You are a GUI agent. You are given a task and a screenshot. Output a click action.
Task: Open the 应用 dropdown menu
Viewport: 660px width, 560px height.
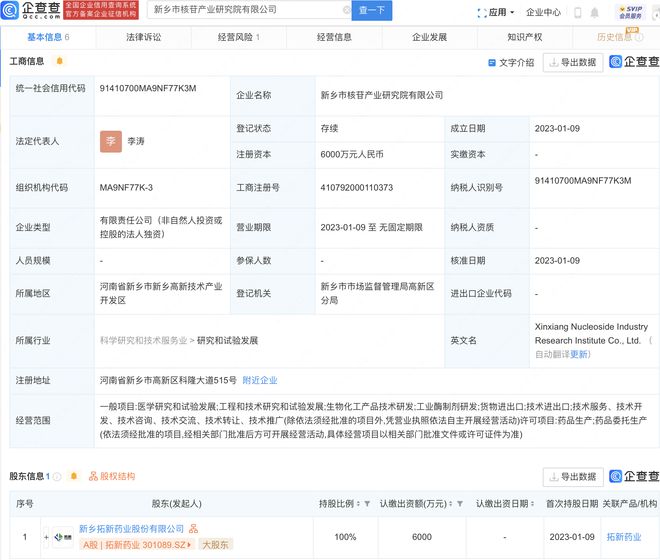point(496,13)
